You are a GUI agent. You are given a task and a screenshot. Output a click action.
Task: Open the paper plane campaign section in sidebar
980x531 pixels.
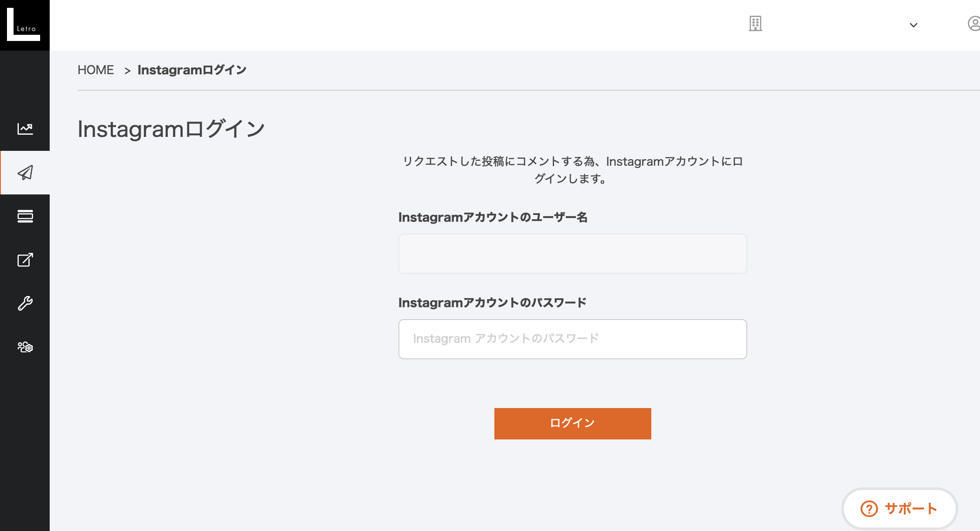click(x=25, y=172)
